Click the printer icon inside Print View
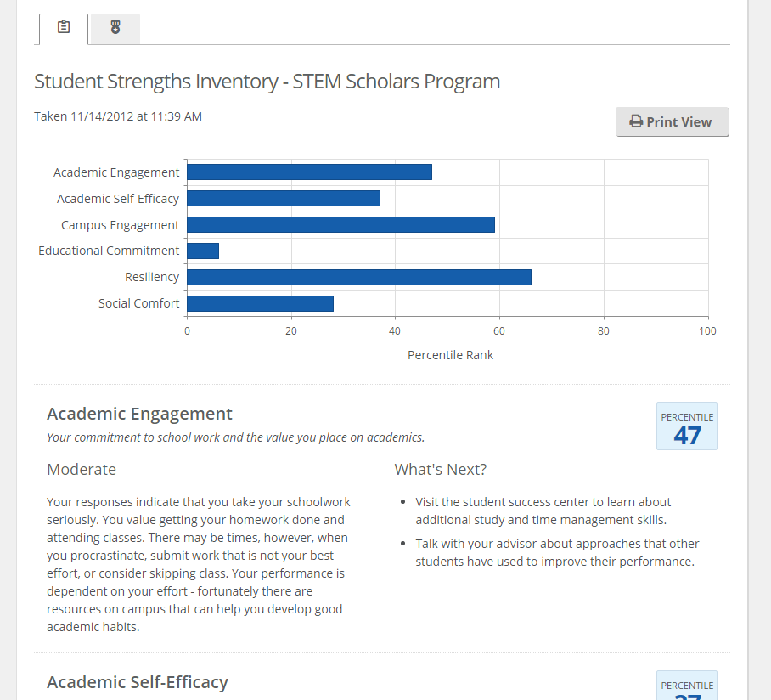This screenshot has height=700, width=771. (x=636, y=121)
